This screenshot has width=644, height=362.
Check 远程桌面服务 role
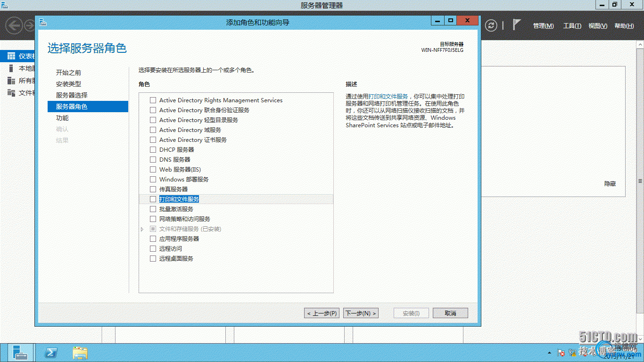tap(153, 258)
